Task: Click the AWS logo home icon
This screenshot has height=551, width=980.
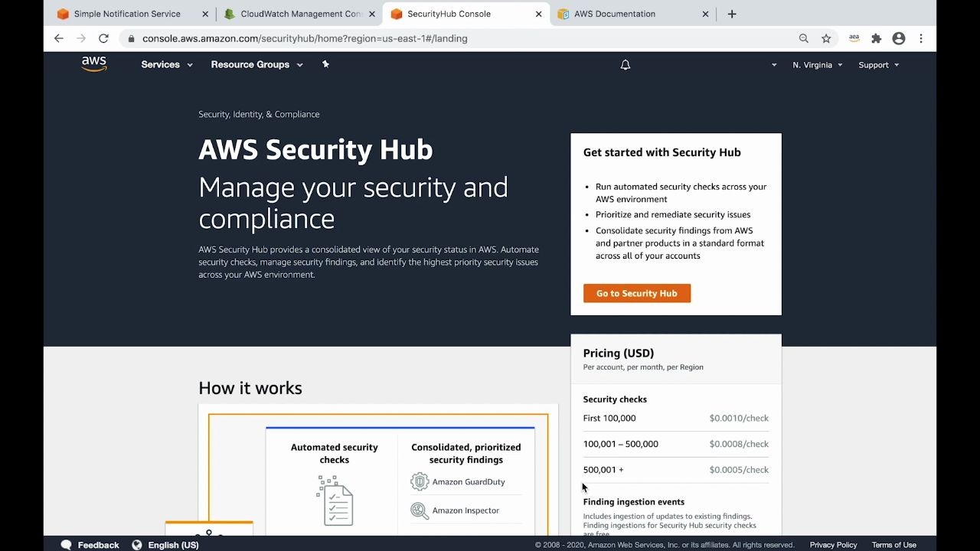Action: (x=94, y=64)
